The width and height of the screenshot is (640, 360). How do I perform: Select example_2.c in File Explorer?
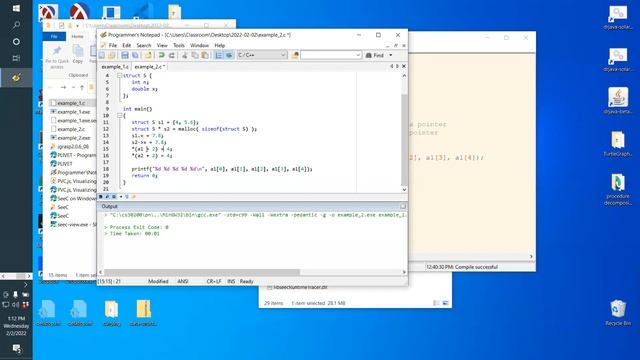point(71,129)
